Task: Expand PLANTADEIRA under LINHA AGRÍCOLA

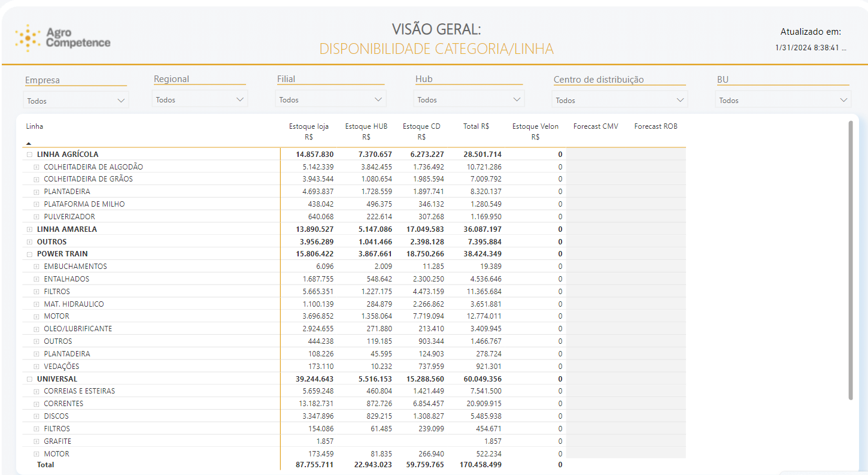Action: (x=37, y=192)
